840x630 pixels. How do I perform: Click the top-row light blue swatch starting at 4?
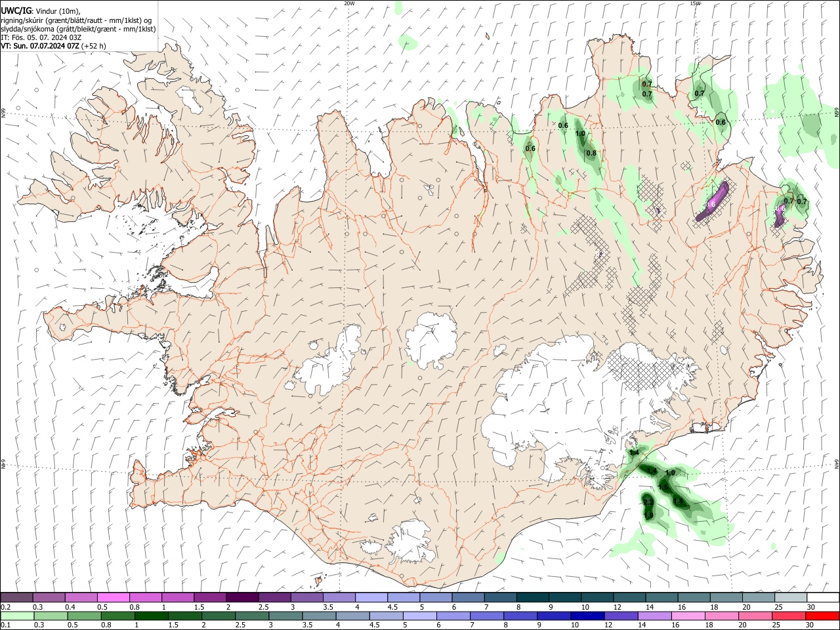pyautogui.click(x=371, y=598)
